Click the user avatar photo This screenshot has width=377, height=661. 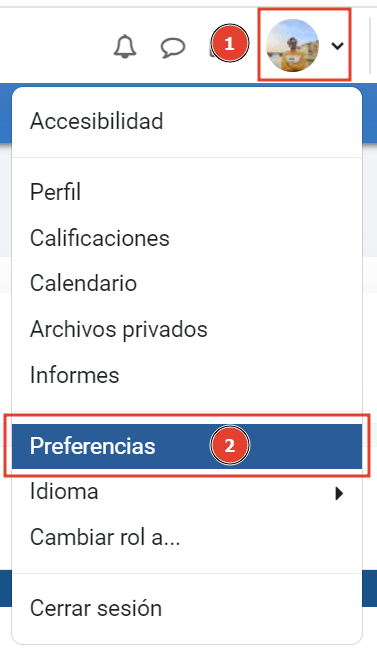[292, 46]
